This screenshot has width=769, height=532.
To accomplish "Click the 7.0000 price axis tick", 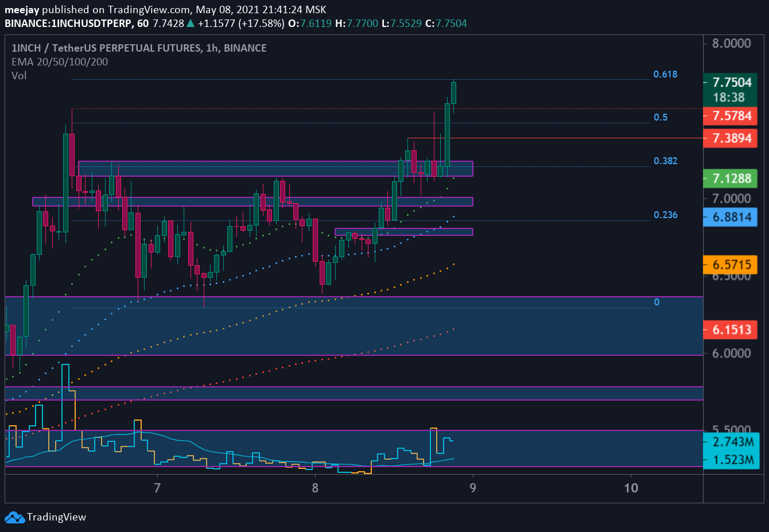I will coord(731,199).
